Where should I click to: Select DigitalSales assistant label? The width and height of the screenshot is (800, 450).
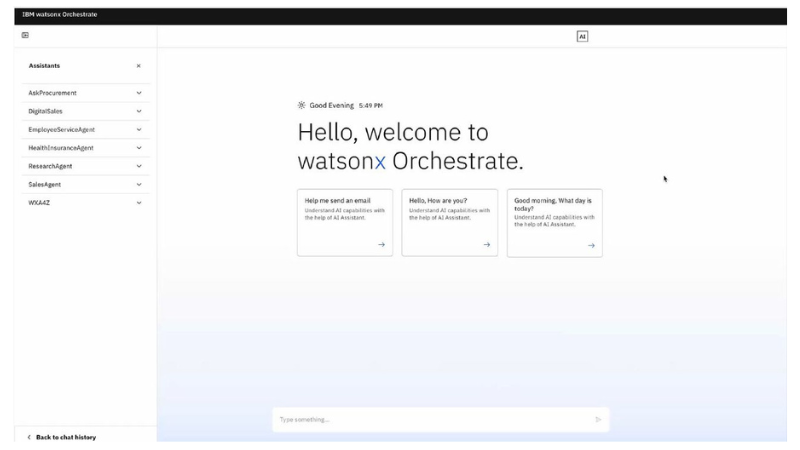(x=45, y=111)
